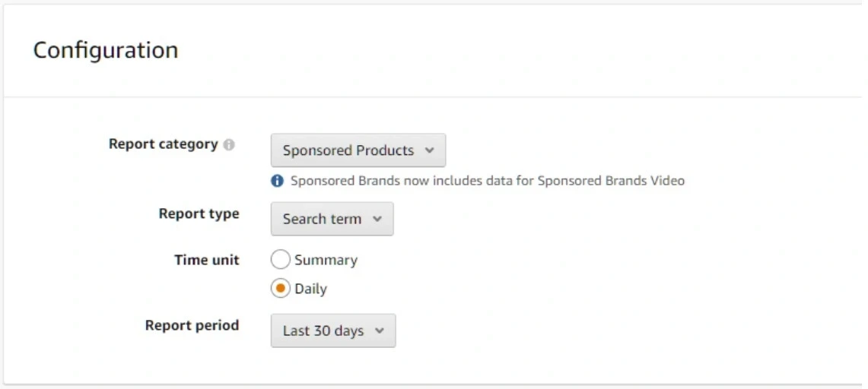This screenshot has width=868, height=389.
Task: Click the 'Report type' field label
Action: (199, 214)
